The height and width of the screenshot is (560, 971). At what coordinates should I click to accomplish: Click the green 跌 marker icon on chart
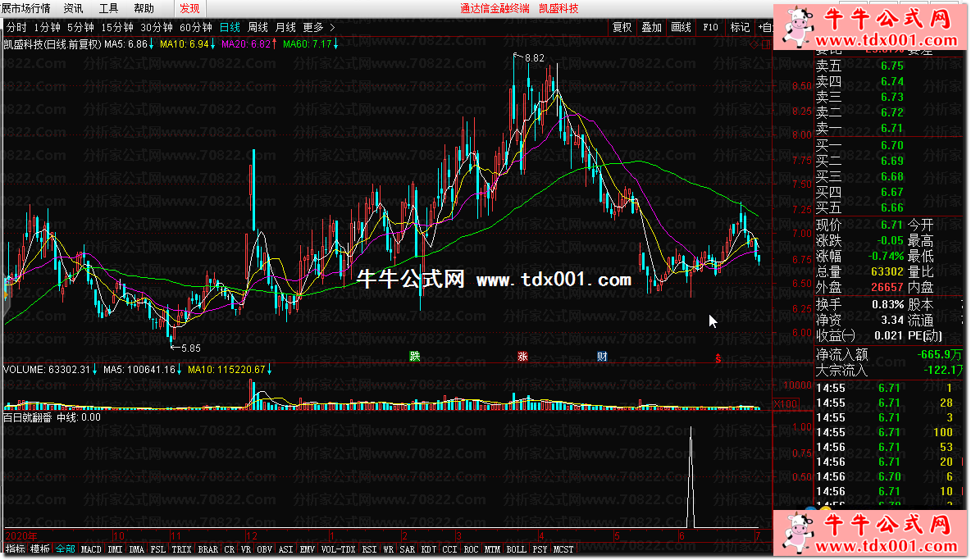pos(415,356)
